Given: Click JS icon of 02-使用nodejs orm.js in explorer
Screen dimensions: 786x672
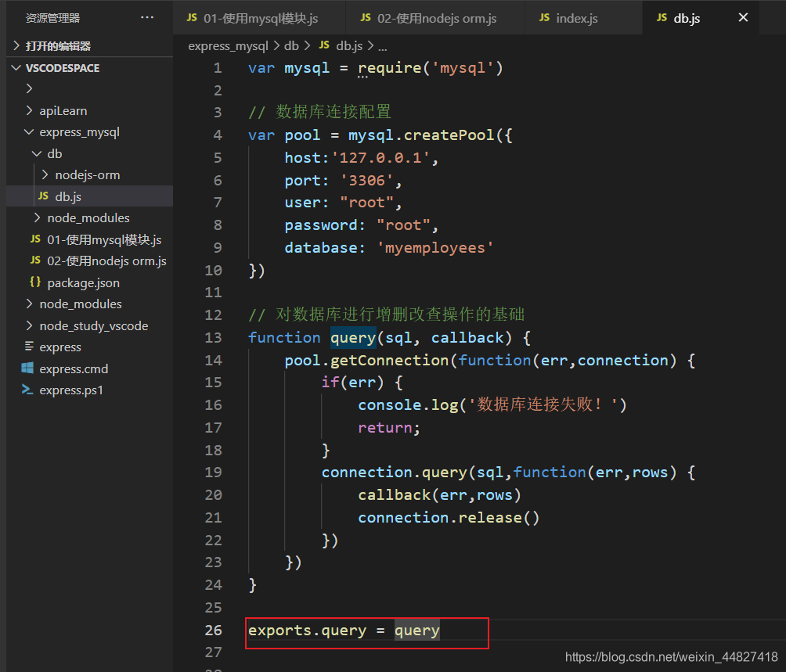Looking at the screenshot, I should point(35,261).
